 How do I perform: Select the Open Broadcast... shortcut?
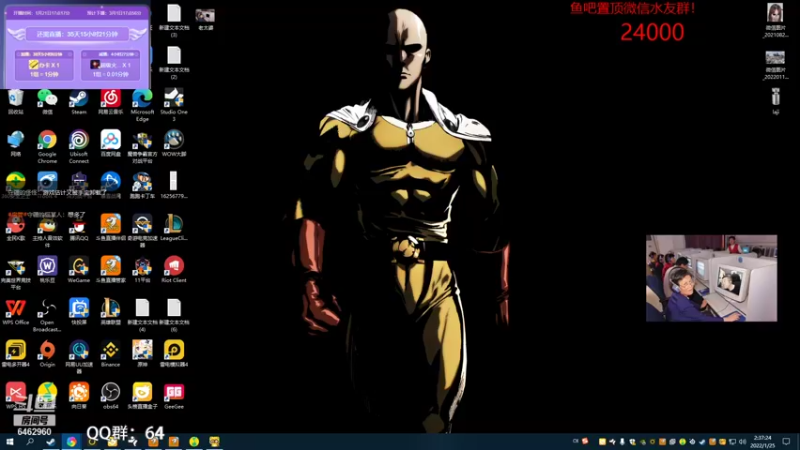tap(47, 315)
